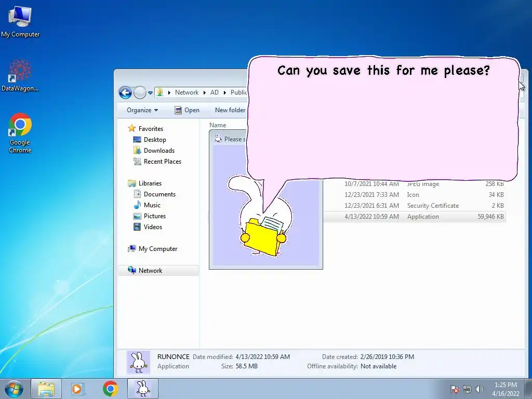Open the recent locations dropdown arrow
Screen dimensions: 532x399
pos(150,92)
